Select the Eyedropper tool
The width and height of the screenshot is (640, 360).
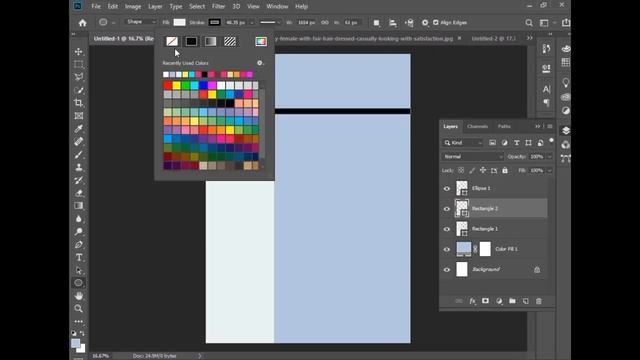coord(79,129)
